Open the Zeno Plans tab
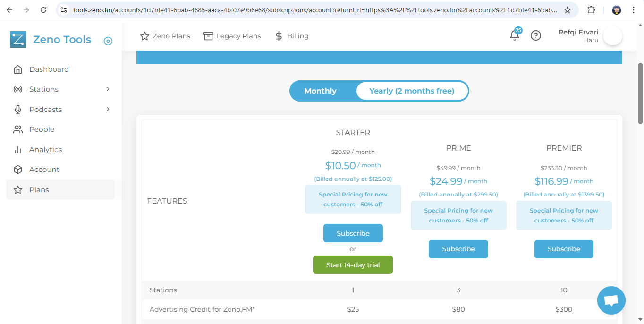Screen dimensions: 644x324 click(x=165, y=36)
